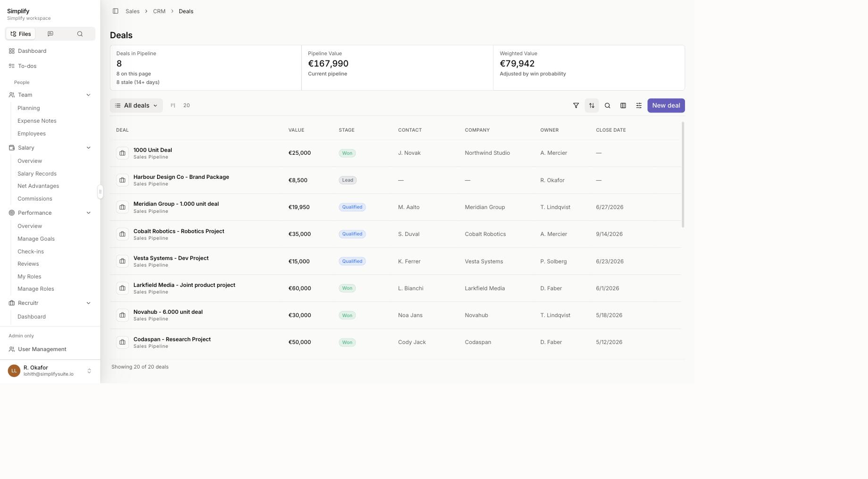Click the search deals magnifier icon
This screenshot has width=868, height=479.
pyautogui.click(x=608, y=106)
